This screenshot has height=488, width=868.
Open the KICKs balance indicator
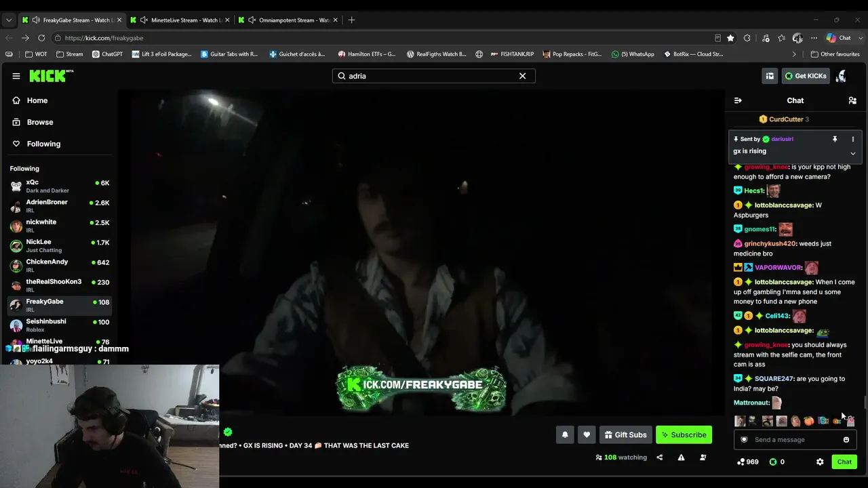click(777, 462)
